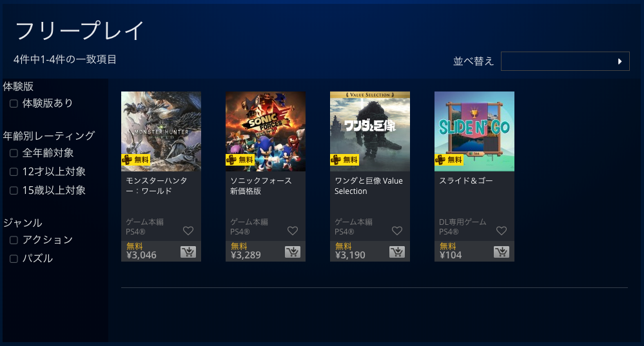Favorite Sonic Forces with heart icon

(x=293, y=231)
